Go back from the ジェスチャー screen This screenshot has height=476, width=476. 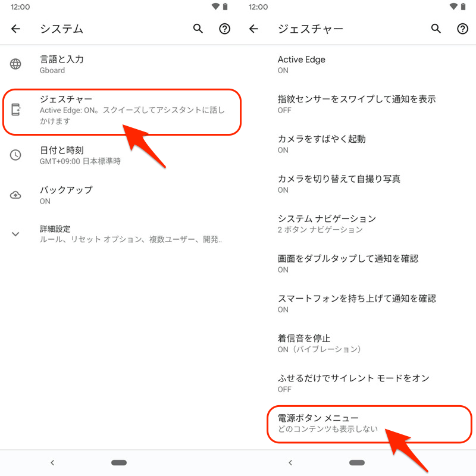pos(253,29)
